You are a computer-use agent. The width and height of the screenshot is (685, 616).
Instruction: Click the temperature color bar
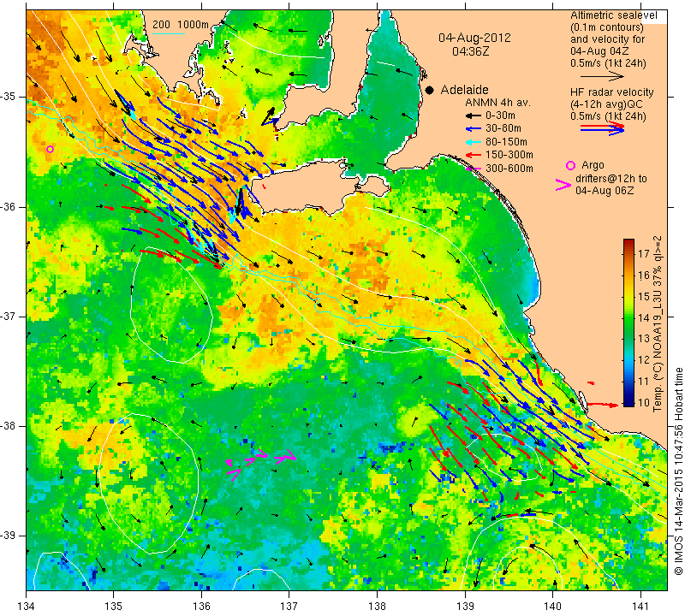click(628, 323)
